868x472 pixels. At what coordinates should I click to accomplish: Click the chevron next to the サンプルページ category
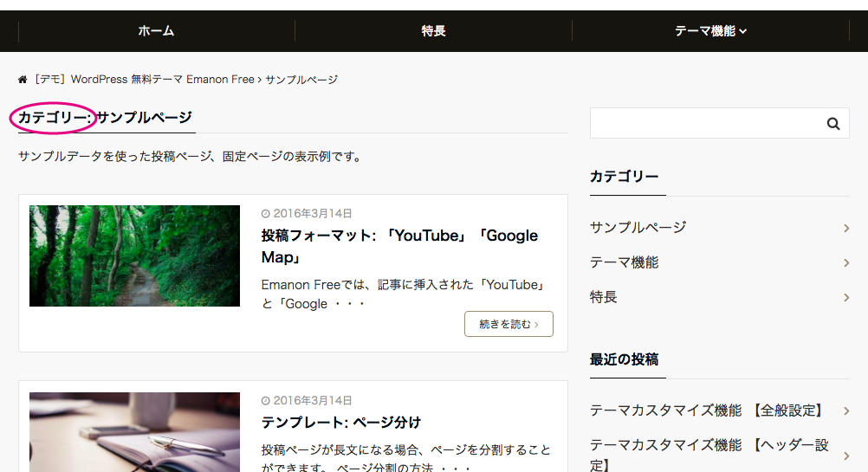[x=846, y=228]
